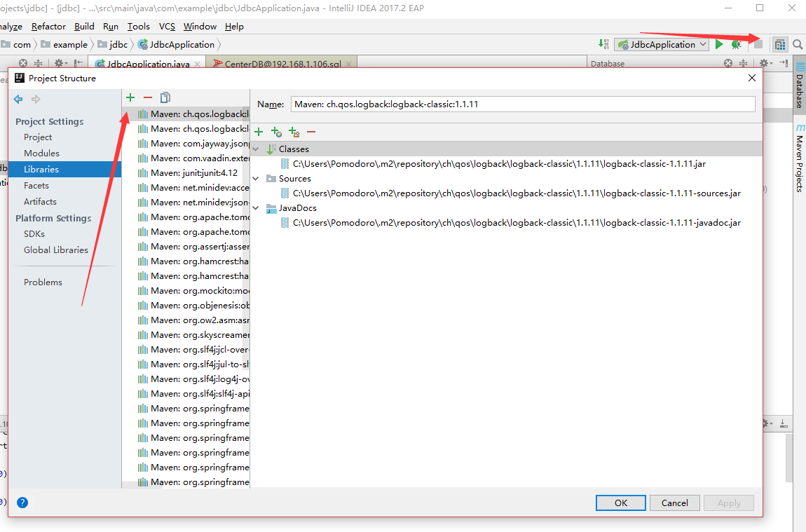Remove selected root with minus icon in details pane
The height and width of the screenshot is (532, 806).
(x=311, y=132)
